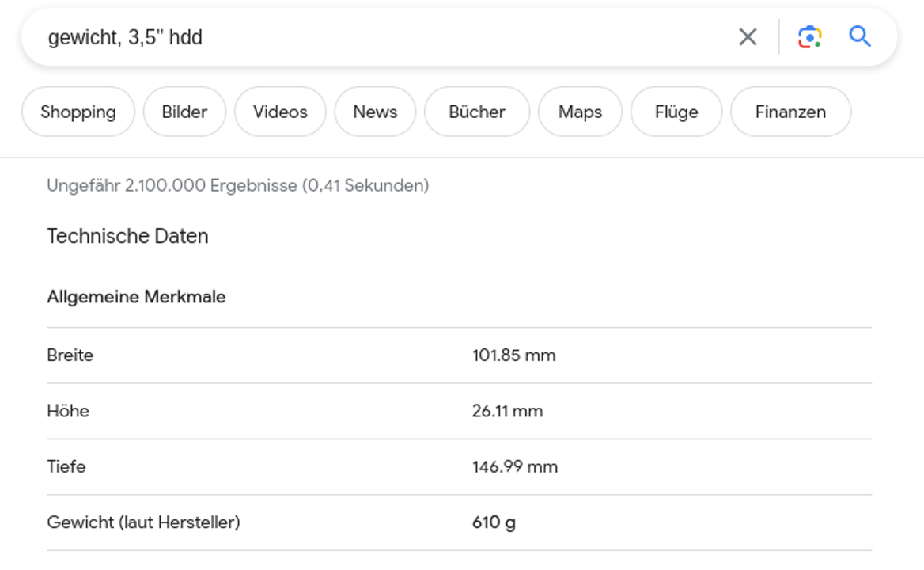Viewport: 924px width, 570px height.
Task: Switch to the Bilder tab
Action: 184,112
